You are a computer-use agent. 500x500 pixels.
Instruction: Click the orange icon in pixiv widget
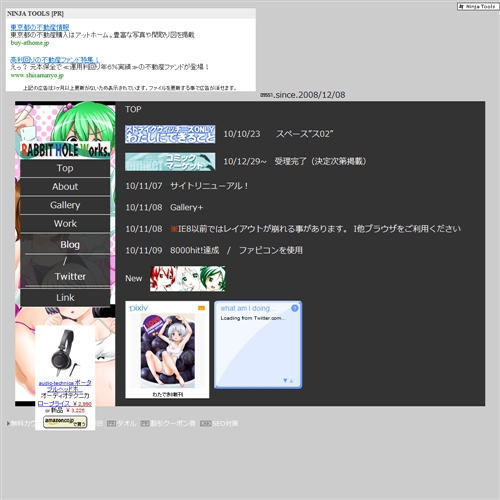tap(201, 308)
